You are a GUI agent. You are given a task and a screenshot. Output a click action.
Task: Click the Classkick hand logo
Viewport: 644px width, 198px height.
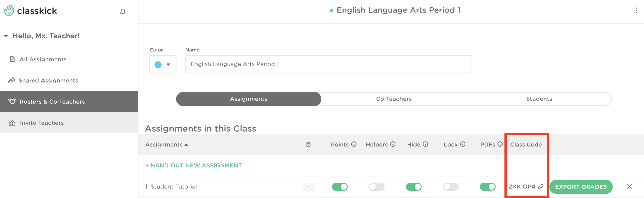(x=9, y=11)
